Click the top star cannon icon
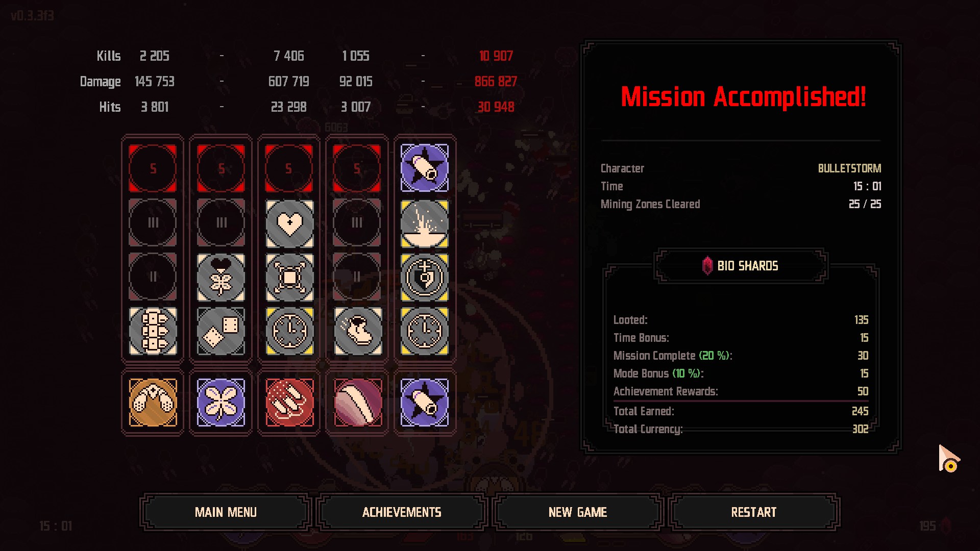 pos(425,168)
